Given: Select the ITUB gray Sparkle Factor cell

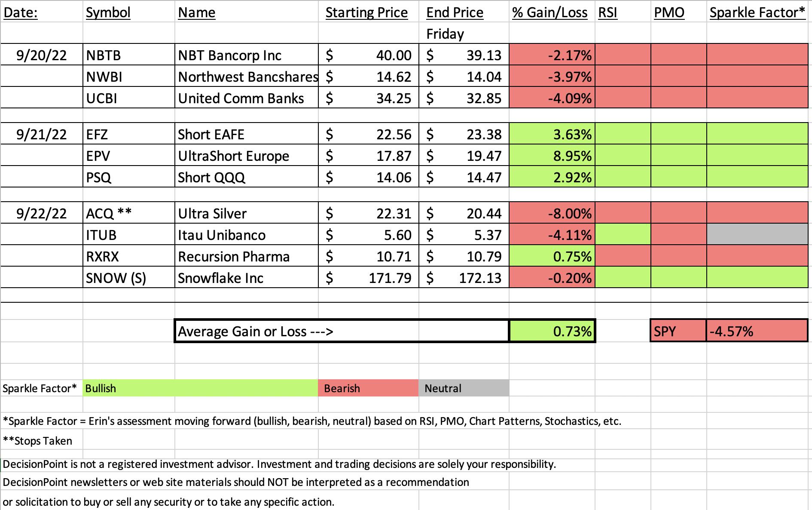Looking at the screenshot, I should coord(757,234).
